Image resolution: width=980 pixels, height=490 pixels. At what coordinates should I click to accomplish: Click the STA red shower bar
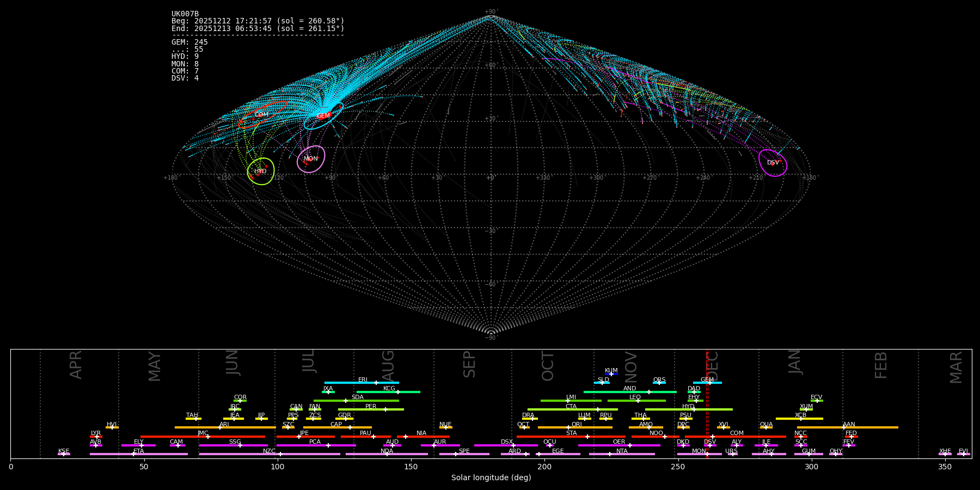[571, 437]
